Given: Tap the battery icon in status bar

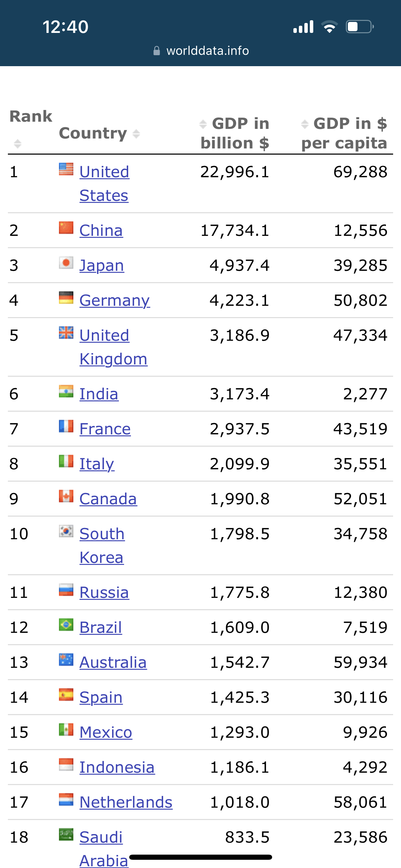Looking at the screenshot, I should (x=360, y=27).
